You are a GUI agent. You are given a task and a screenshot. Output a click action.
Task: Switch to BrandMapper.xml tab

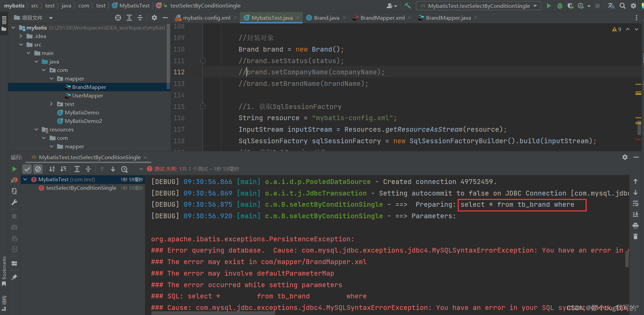[382, 18]
